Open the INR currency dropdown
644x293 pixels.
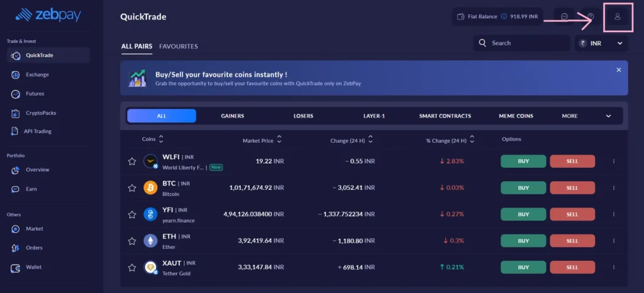pos(601,43)
